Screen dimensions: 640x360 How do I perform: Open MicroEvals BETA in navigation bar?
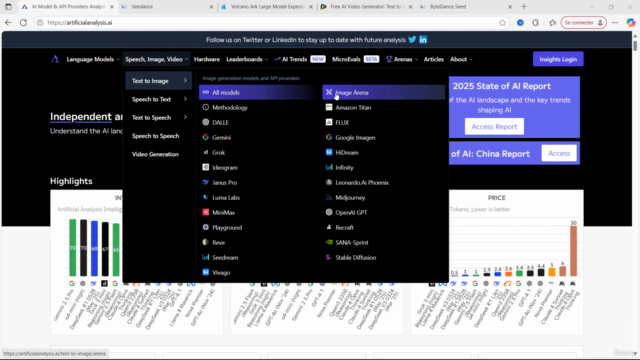356,59
